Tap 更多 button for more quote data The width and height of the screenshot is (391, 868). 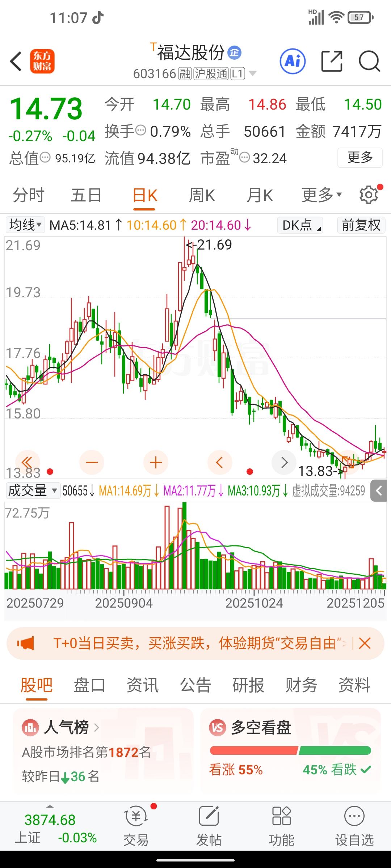[360, 157]
